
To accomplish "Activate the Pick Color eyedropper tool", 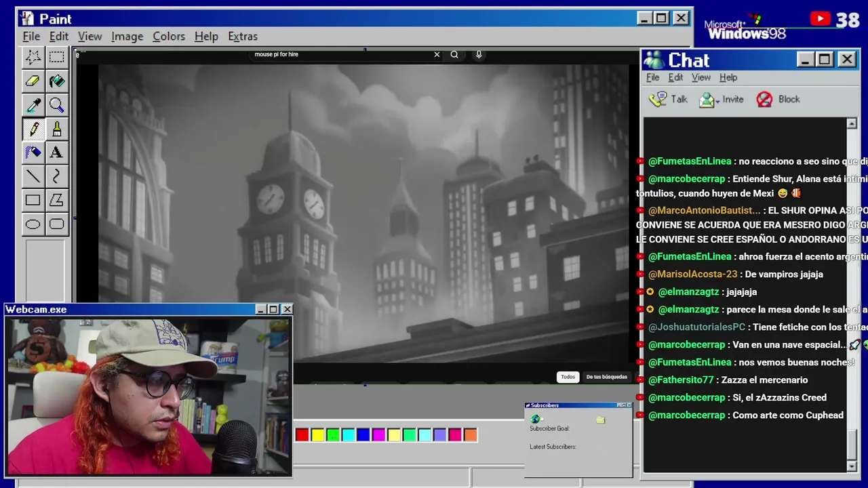I will [33, 105].
